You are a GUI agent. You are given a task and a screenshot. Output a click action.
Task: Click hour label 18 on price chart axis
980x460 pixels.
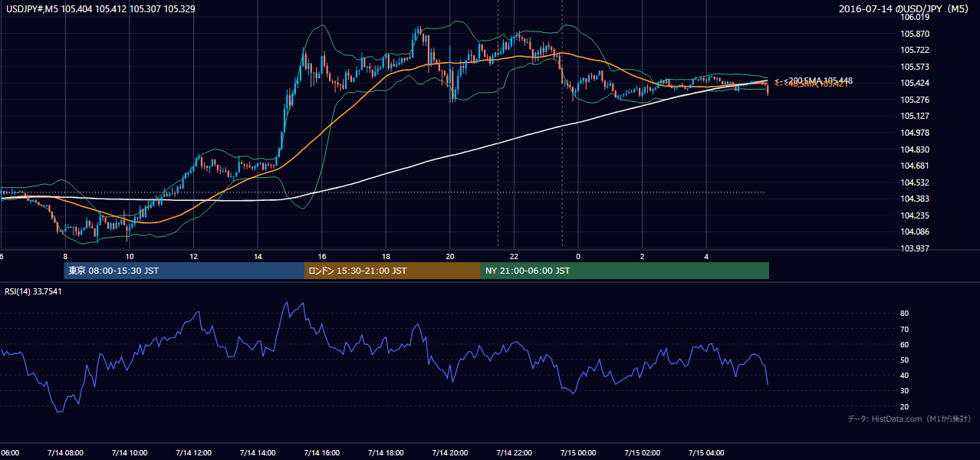(x=386, y=256)
